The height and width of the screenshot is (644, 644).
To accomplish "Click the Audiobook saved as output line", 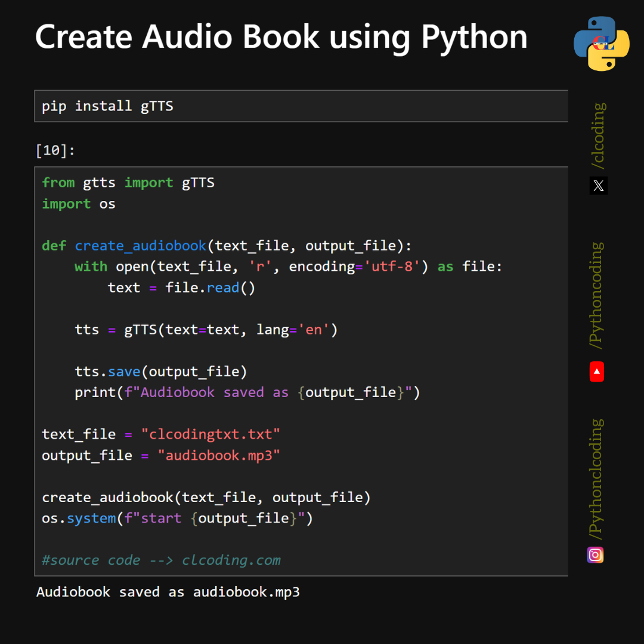I will pyautogui.click(x=168, y=592).
